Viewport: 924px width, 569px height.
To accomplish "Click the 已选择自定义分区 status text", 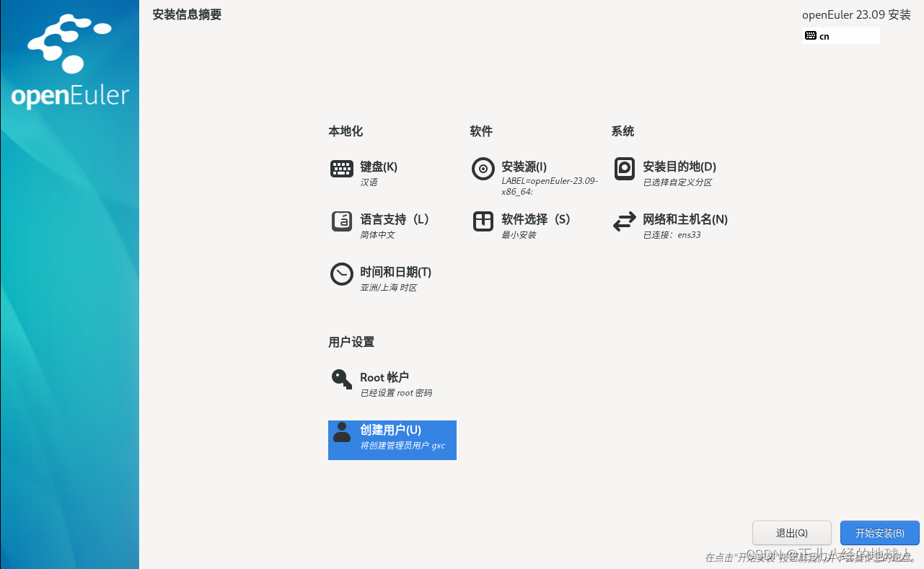I will [677, 182].
